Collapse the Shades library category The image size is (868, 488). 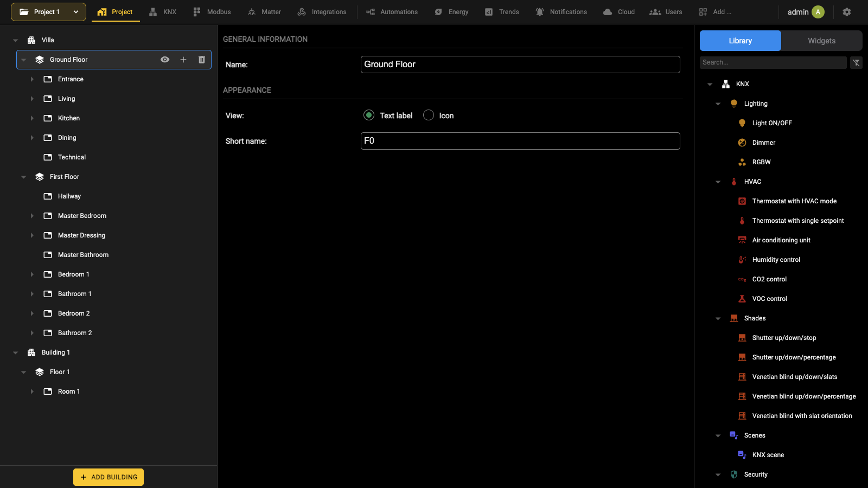[x=718, y=318]
